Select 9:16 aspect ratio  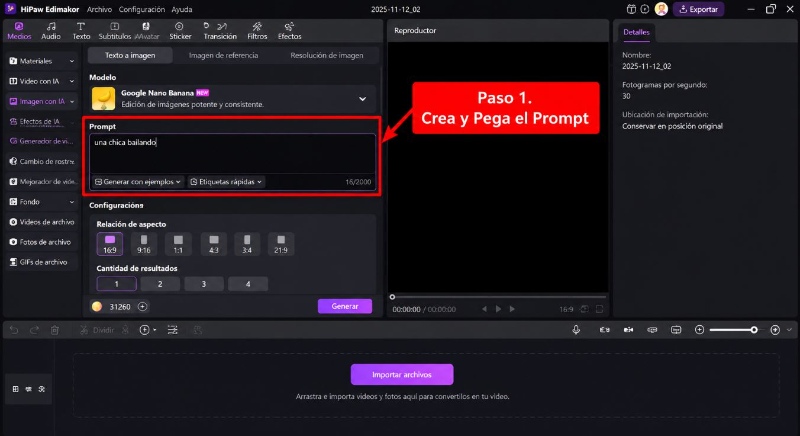point(144,244)
